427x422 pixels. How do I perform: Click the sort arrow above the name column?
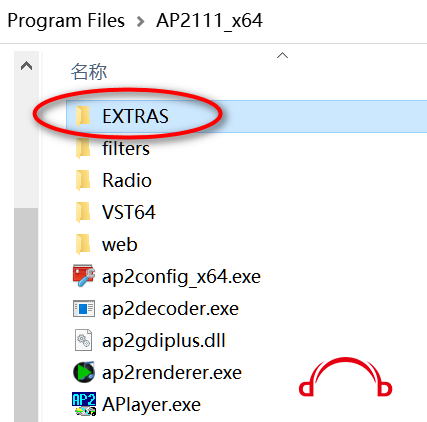(282, 55)
